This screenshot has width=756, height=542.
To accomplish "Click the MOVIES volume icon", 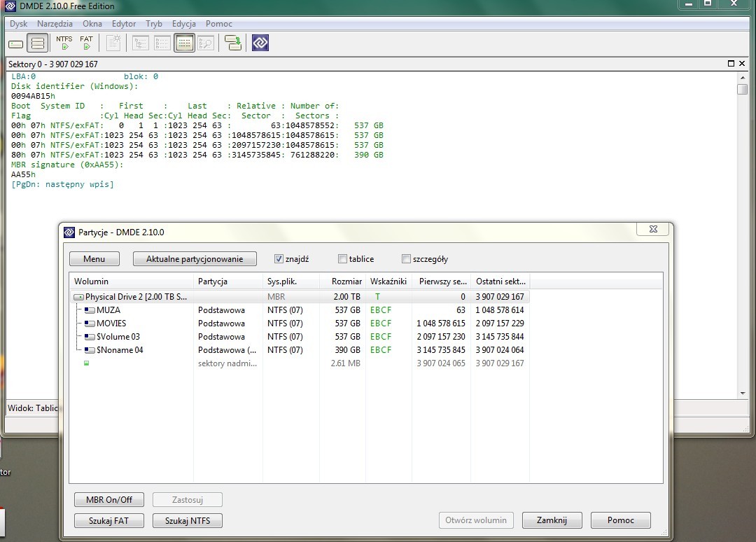I will pos(90,324).
